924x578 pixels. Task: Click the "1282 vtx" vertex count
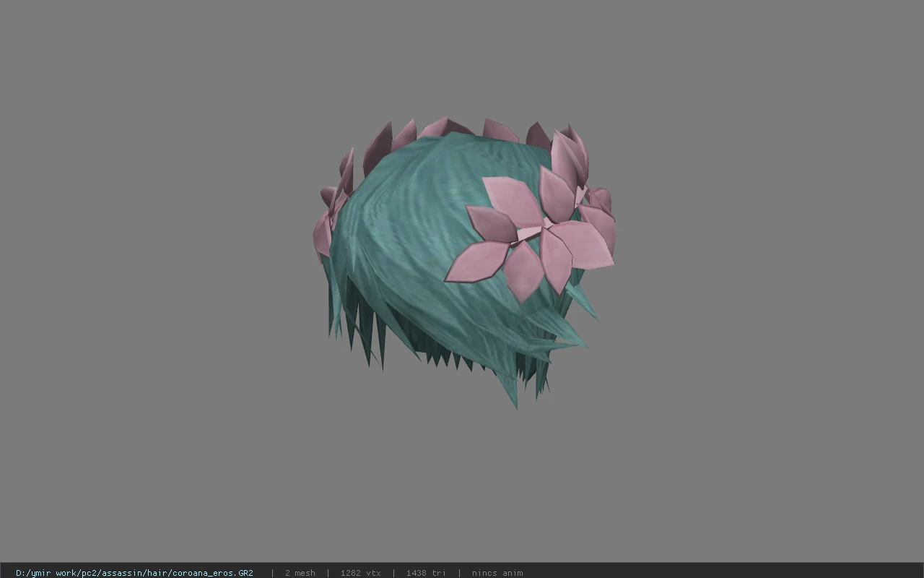click(360, 573)
